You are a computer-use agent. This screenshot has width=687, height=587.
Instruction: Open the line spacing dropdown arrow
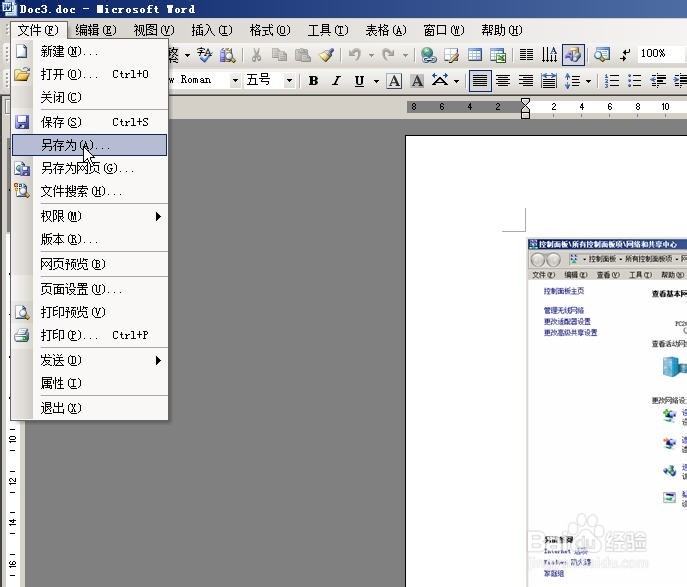point(588,81)
